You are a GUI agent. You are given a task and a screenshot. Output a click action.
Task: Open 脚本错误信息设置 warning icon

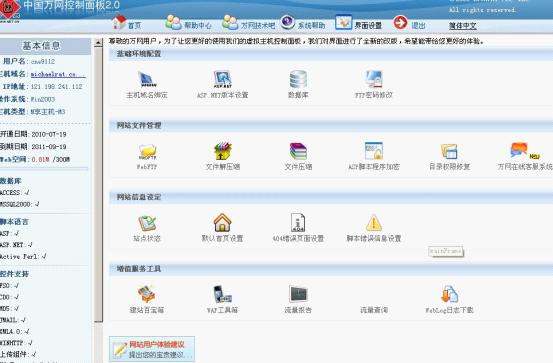point(374,223)
